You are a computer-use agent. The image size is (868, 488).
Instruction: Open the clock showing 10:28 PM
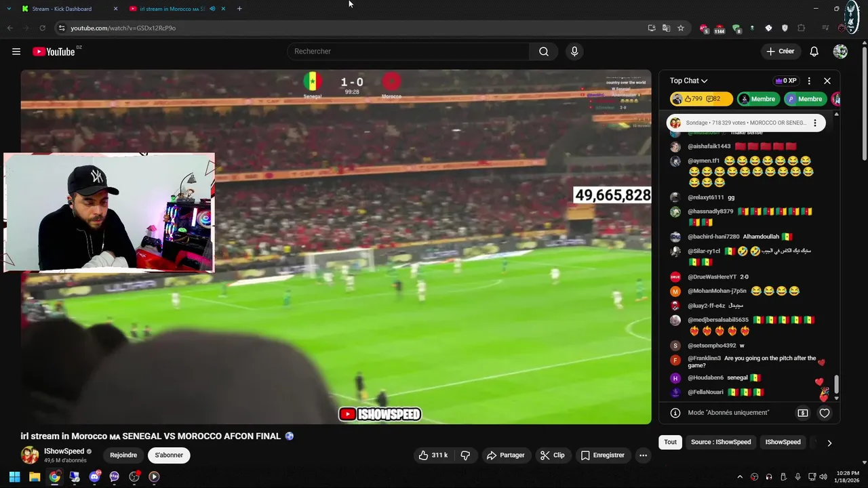[x=846, y=476]
